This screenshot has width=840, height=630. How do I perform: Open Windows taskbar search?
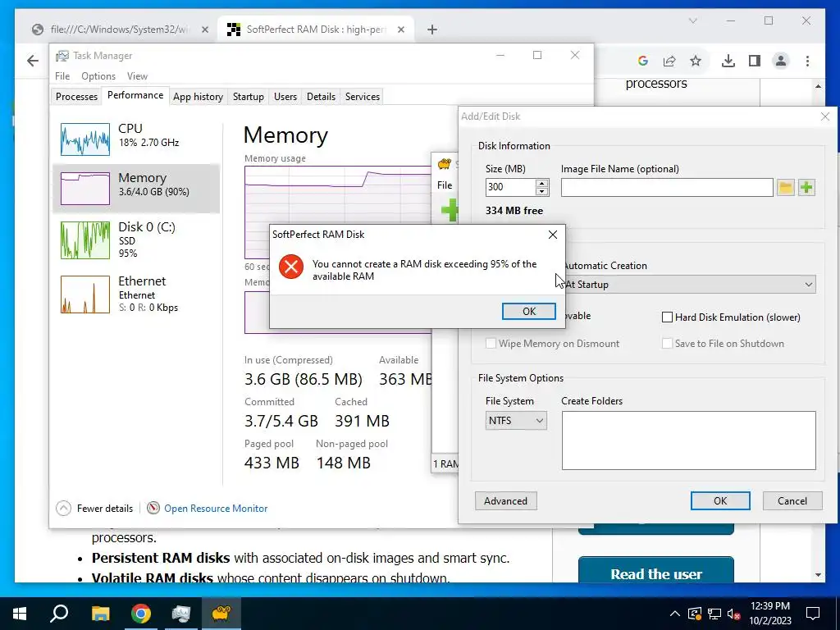pyautogui.click(x=59, y=614)
